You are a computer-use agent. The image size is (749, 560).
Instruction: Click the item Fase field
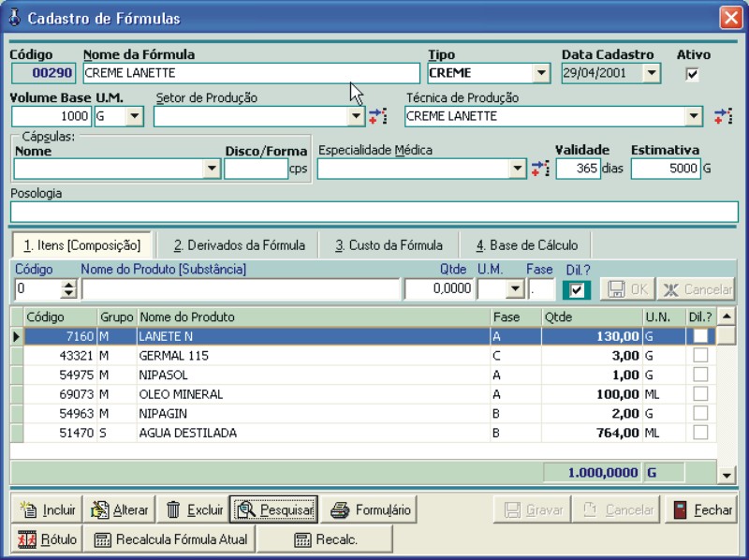point(542,289)
